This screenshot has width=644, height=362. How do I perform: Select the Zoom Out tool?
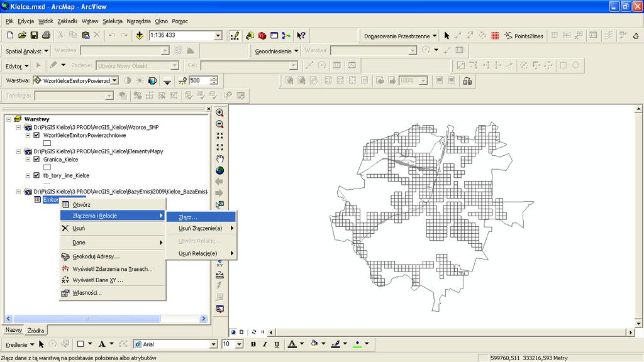(219, 124)
